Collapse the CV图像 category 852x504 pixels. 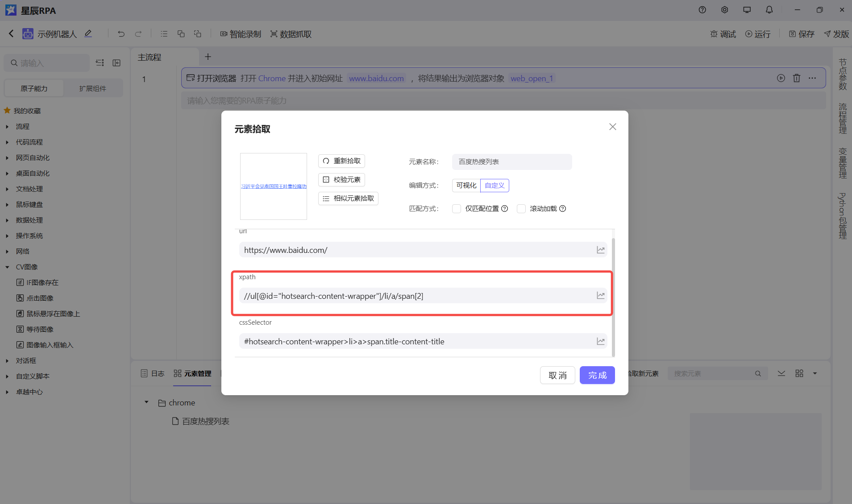point(7,267)
